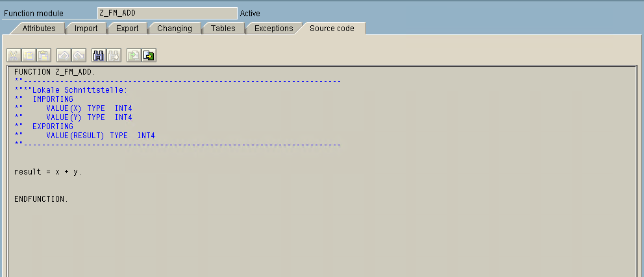
Task: Click the 'Function module' label
Action: click(x=34, y=14)
